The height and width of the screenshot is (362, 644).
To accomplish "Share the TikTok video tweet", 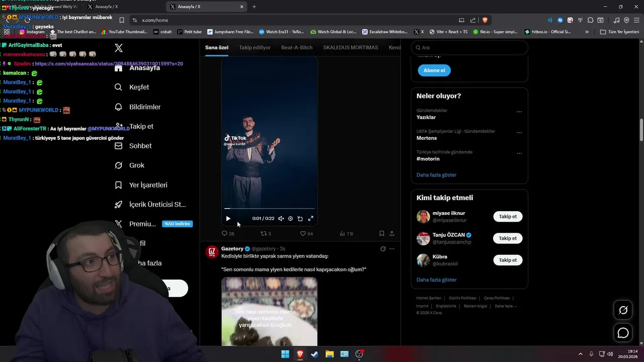I will [392, 233].
